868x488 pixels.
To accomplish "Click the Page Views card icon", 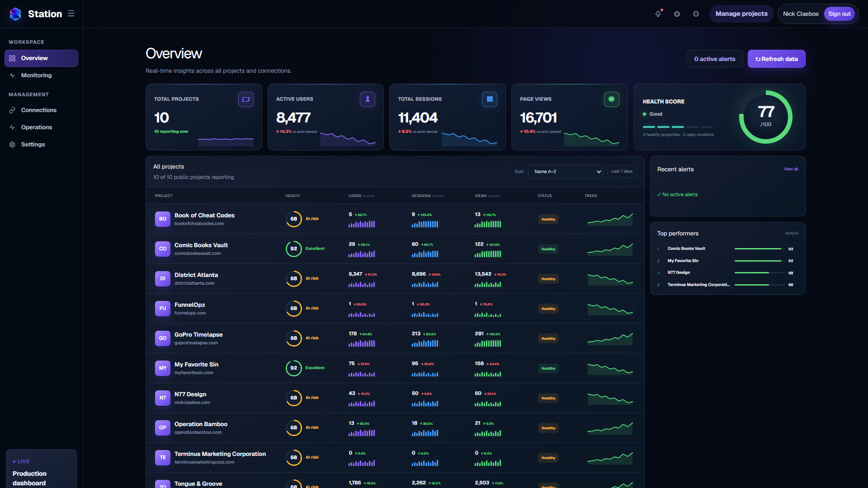I will click(x=612, y=99).
